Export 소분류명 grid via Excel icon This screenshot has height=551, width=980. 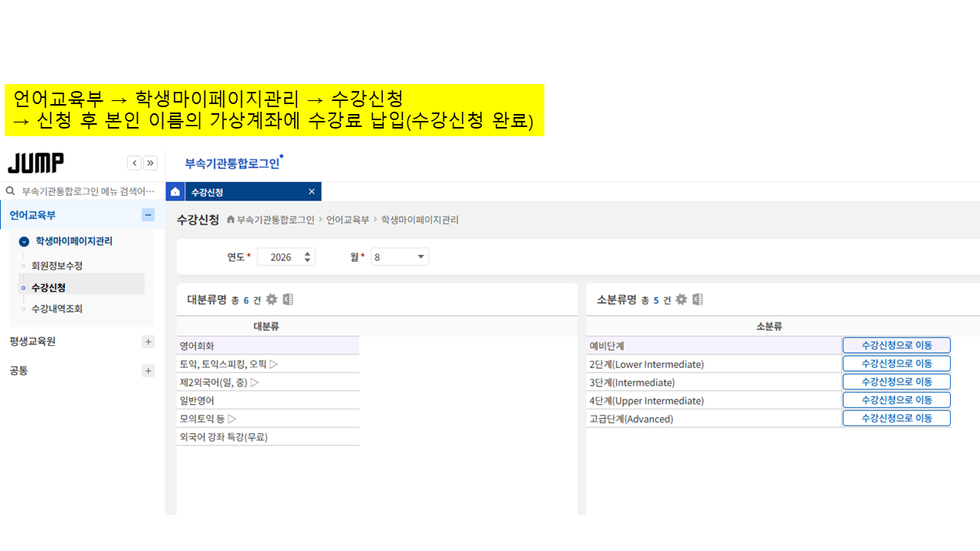coord(697,299)
